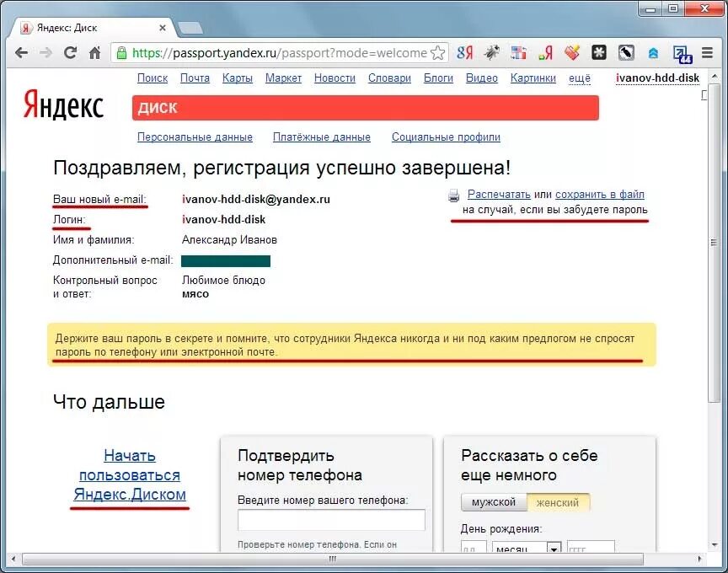This screenshot has height=573, width=728.
Task: Click the horizontal scrollbar left arrow
Action: (13, 559)
